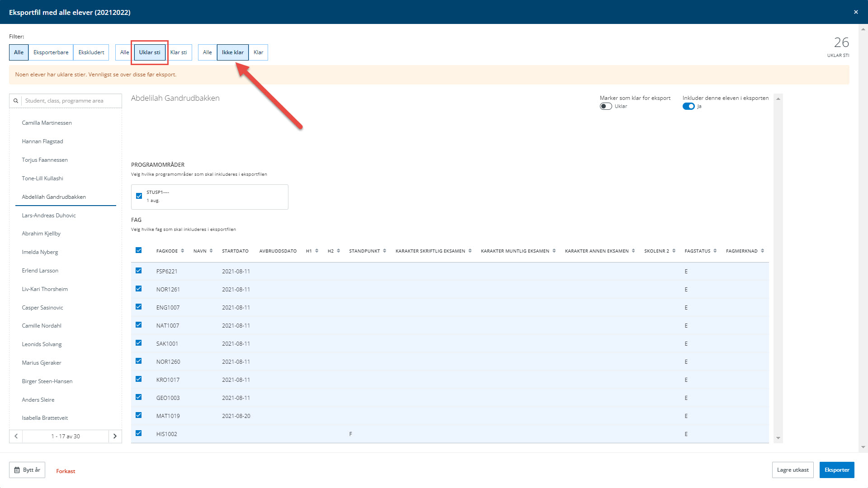Viewport: 868px width, 488px height.
Task: Uncheck the NOR1260 subject checkbox
Action: 139,361
